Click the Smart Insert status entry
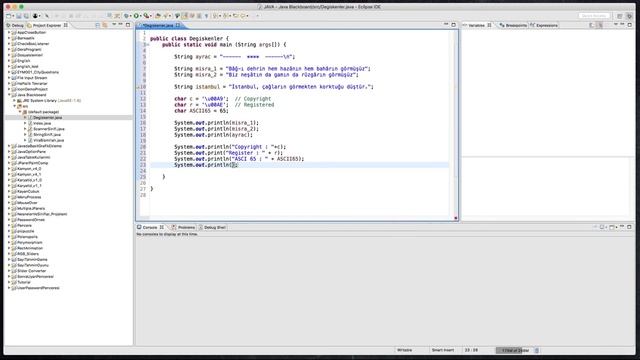 point(443,350)
